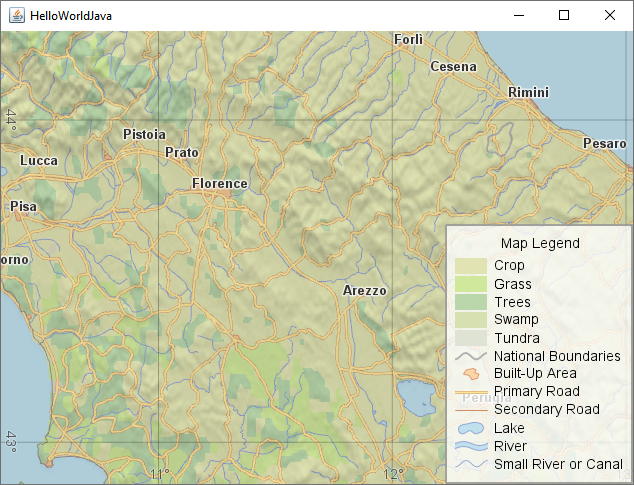634x485 pixels.
Task: Select the Primary Road line symbol in the legend
Action: tap(470, 391)
